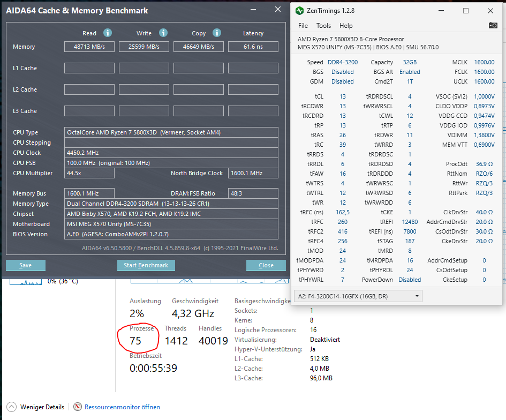The image size is (506, 420).
Task: Click the Memory Latency value 61.6 ns
Action: (x=253, y=47)
